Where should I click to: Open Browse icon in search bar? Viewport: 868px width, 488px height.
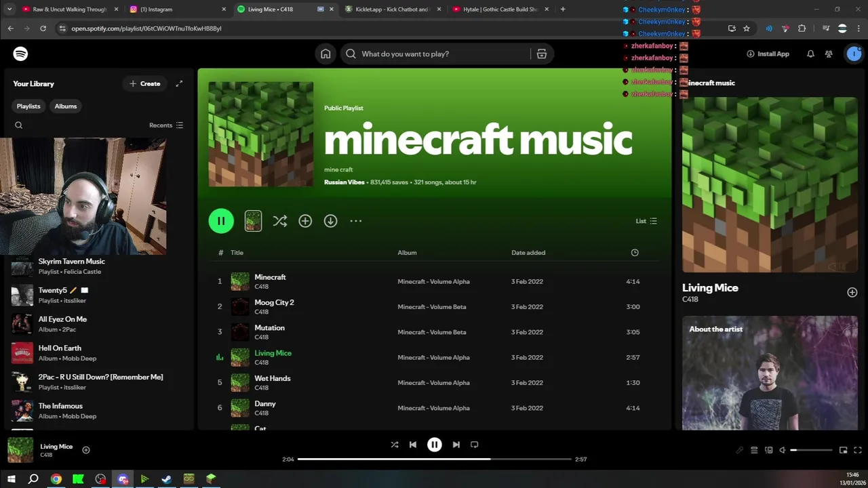pos(541,54)
